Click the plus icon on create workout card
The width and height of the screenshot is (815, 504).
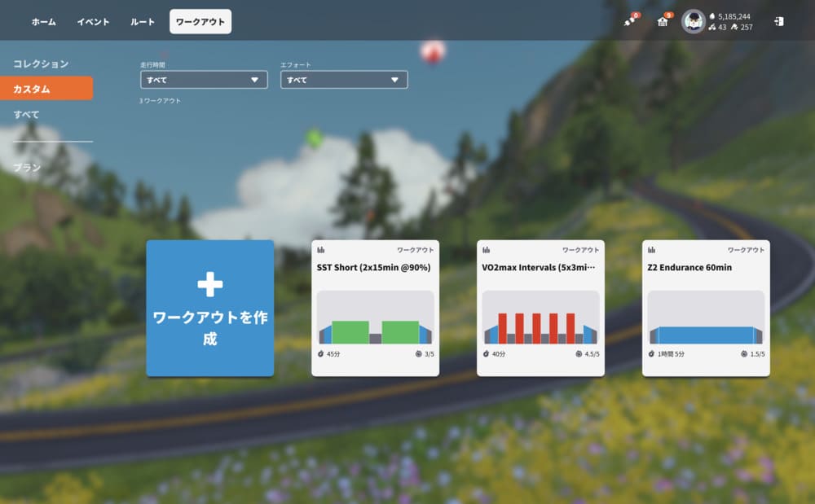210,284
